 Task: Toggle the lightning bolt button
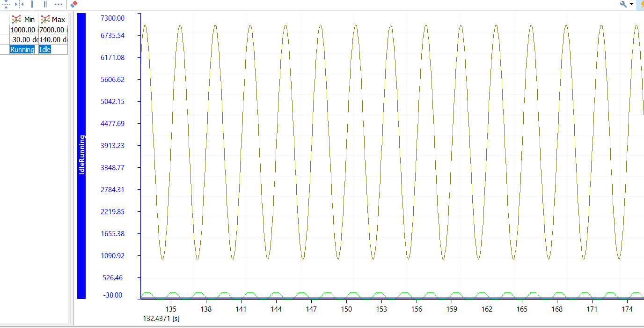(x=640, y=4)
